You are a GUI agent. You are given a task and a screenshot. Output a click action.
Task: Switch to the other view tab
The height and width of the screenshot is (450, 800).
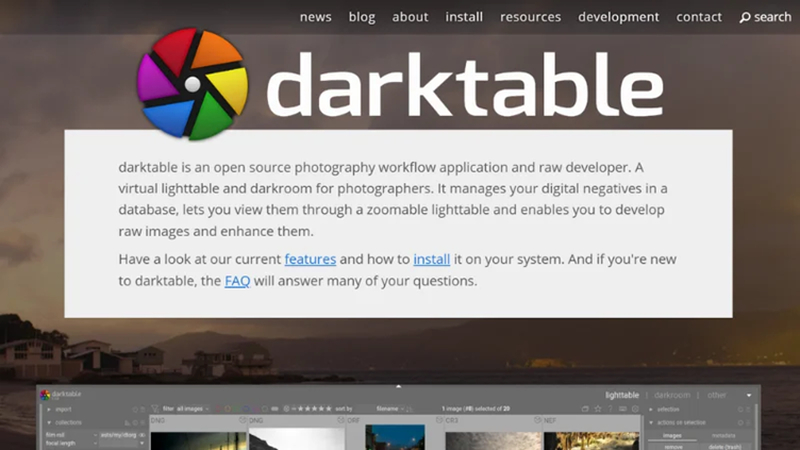pos(717,395)
